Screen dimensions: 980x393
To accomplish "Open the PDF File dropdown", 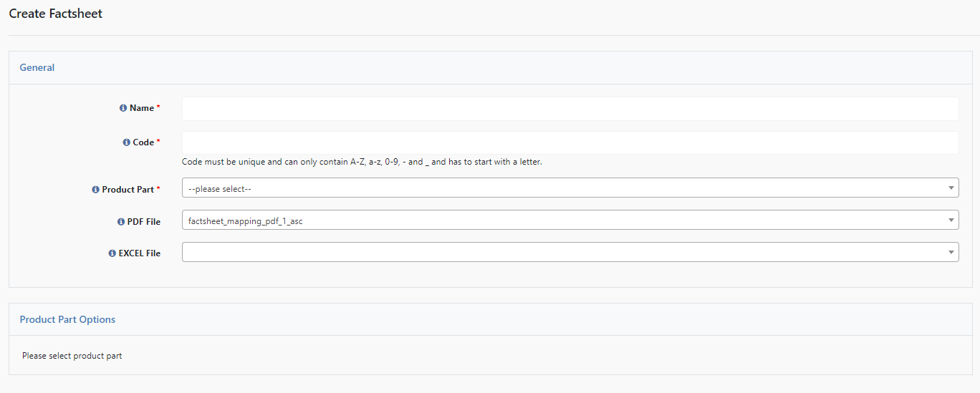I will click(x=570, y=220).
